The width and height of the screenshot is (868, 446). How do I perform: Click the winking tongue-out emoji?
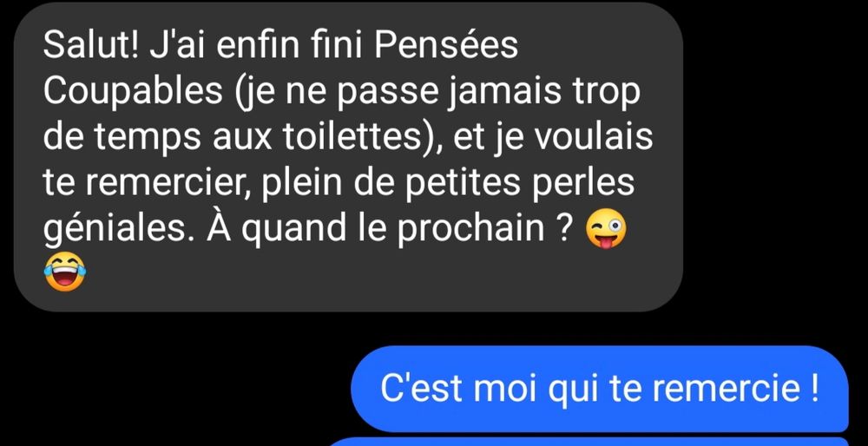607,230
